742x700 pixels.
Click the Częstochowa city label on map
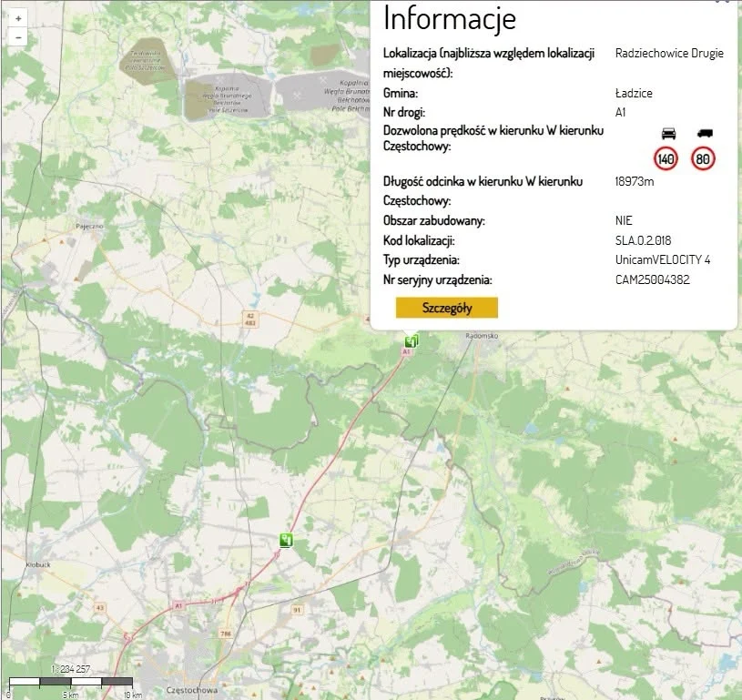coord(192,690)
